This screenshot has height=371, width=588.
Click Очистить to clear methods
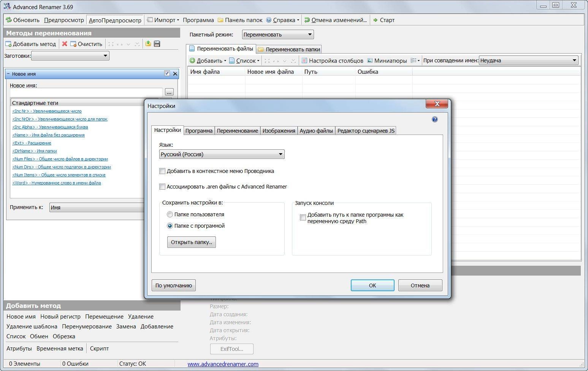tap(86, 44)
